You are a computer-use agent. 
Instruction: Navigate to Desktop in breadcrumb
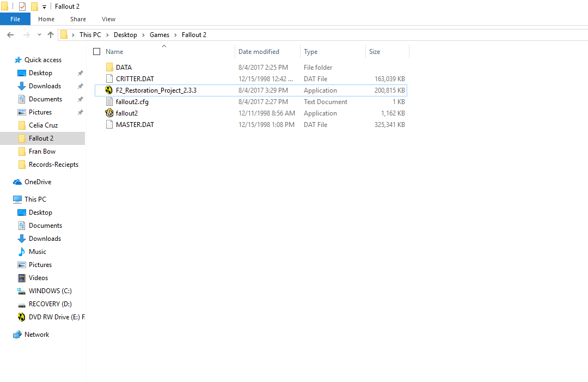tap(125, 35)
